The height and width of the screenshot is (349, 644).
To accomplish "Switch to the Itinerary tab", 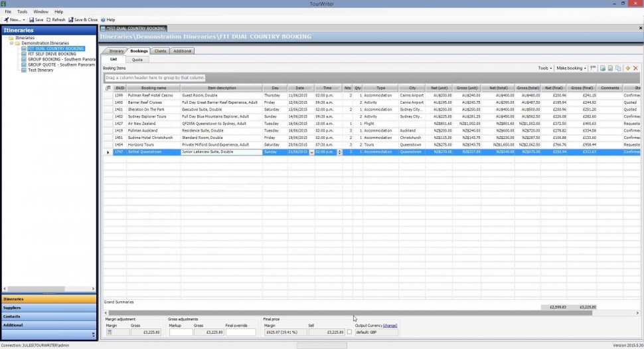I will pos(116,51).
